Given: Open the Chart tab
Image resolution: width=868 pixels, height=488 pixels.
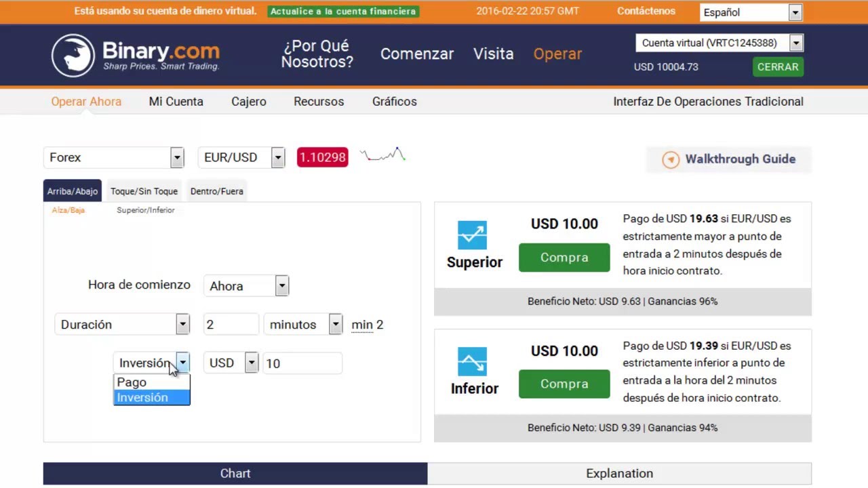Looking at the screenshot, I should coord(235,473).
